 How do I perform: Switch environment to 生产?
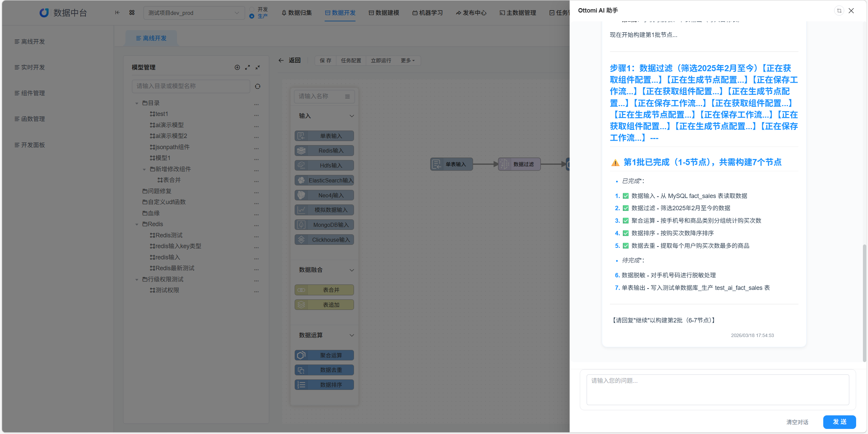click(x=252, y=16)
